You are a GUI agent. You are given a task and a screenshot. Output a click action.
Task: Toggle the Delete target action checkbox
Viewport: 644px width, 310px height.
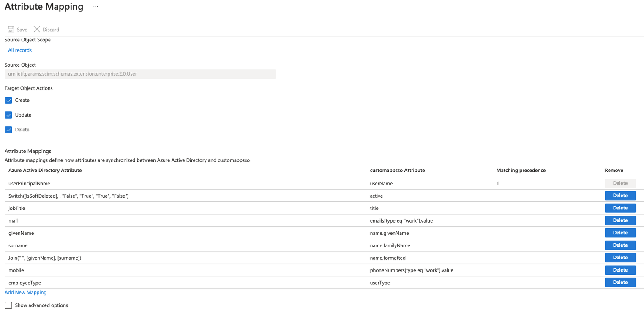pyautogui.click(x=8, y=130)
